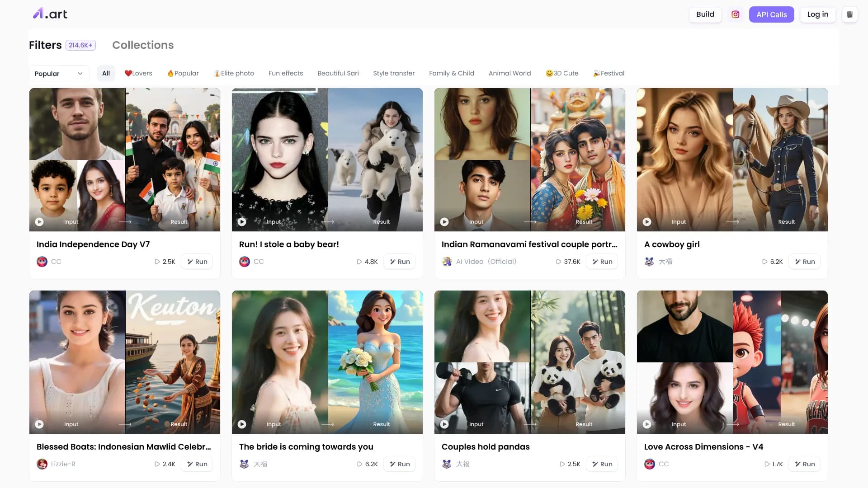Click the Instagram icon in header
Screen dimensions: 868x488
735,14
